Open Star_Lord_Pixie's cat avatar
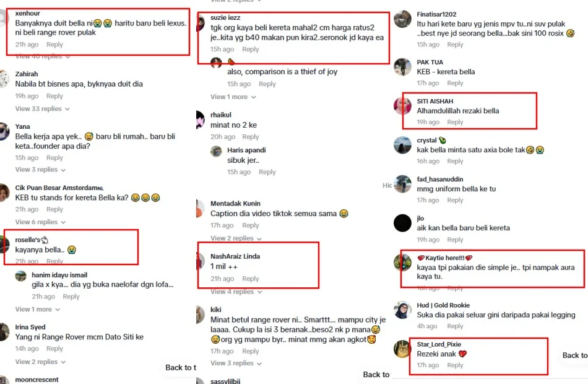This screenshot has width=588, height=384. coord(402,349)
